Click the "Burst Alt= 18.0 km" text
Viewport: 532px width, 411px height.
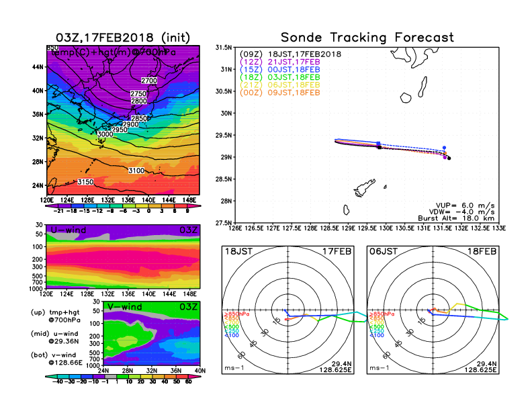tap(456, 218)
